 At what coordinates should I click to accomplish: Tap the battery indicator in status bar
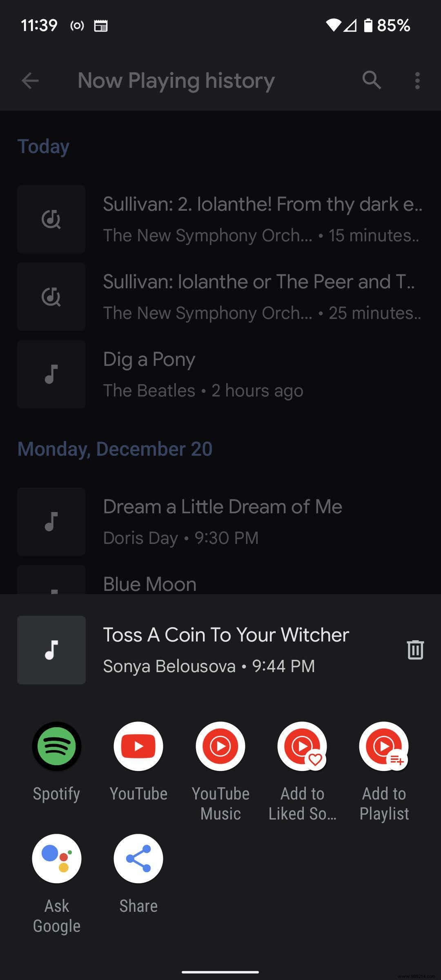click(x=368, y=25)
